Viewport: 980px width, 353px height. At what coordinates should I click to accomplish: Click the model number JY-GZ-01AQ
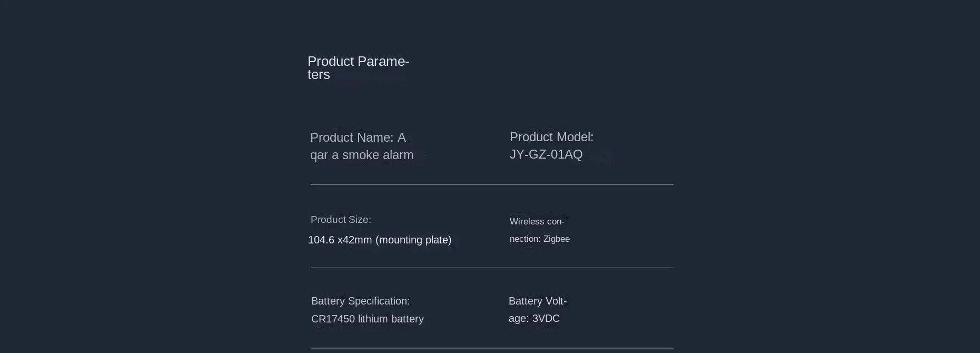pos(546,154)
